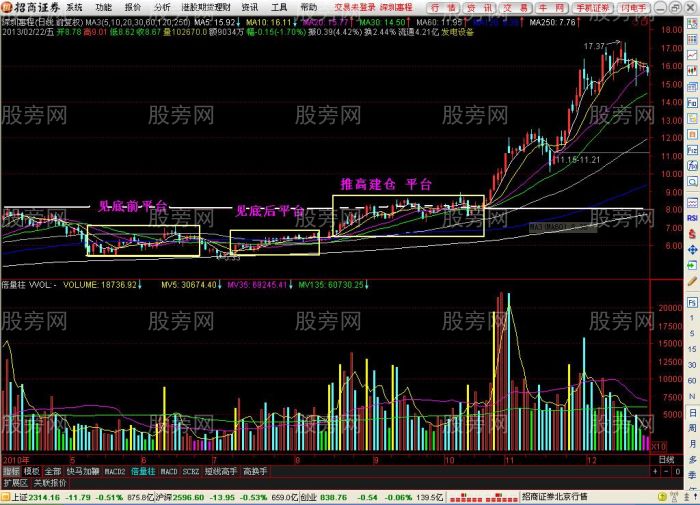700x505 pixels.
Task: Switch to the 60-minute period
Action: tap(692, 380)
